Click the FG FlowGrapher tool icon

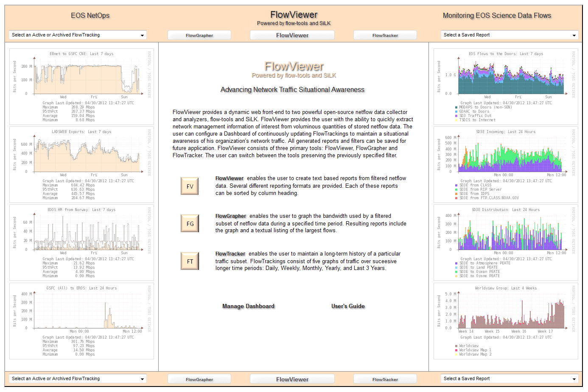coord(189,223)
